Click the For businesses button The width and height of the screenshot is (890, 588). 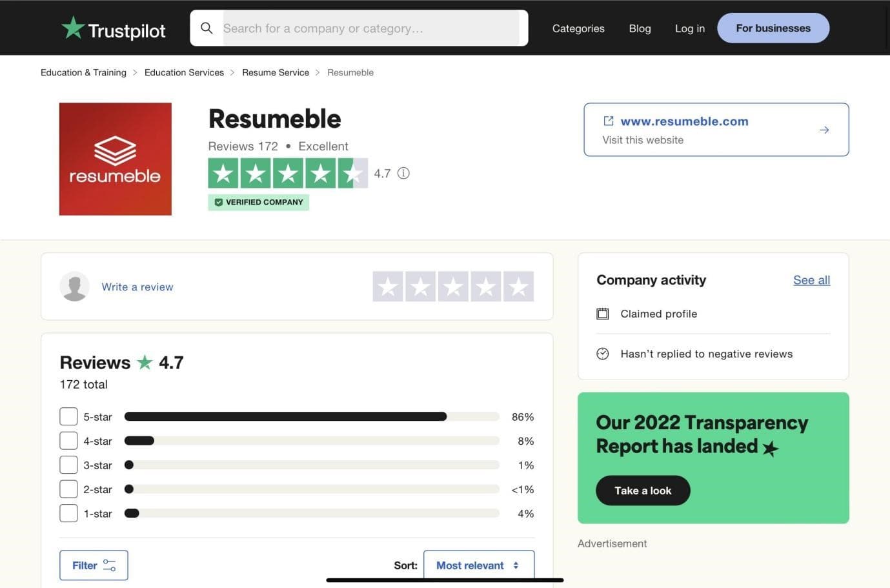click(x=773, y=28)
